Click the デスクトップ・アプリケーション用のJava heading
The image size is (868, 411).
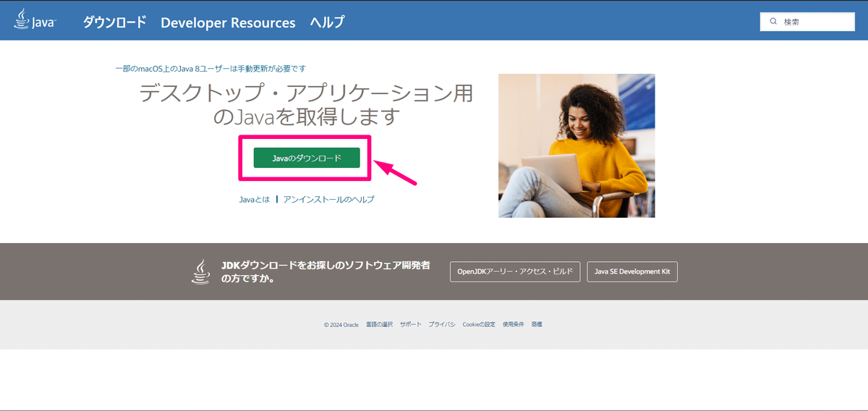coord(306,105)
